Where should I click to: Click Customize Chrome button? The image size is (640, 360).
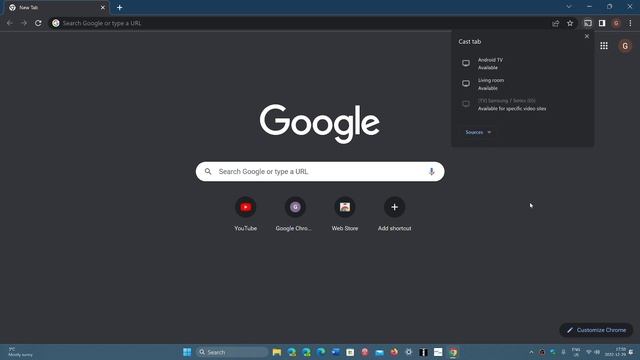click(x=596, y=330)
